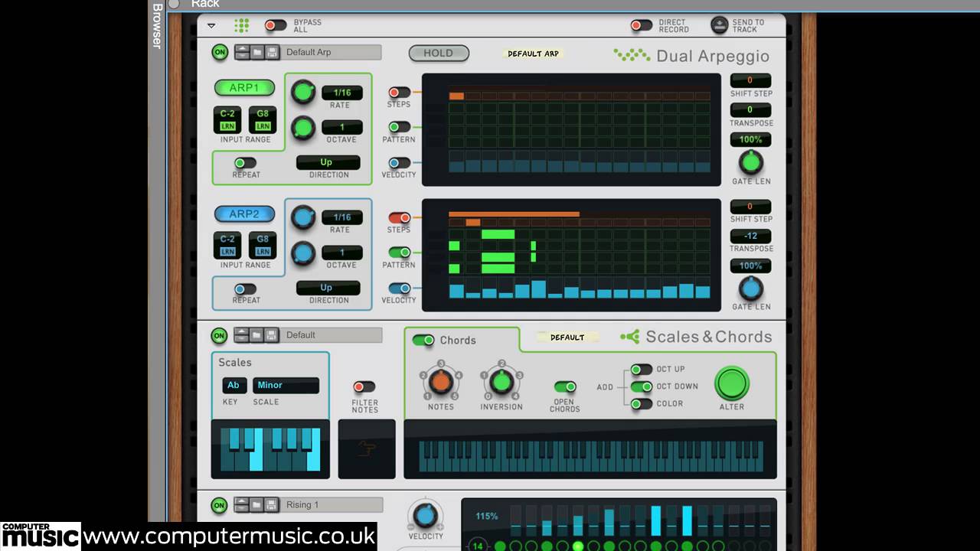Click ARP2 blue Rate knob
980x551 pixels.
pyautogui.click(x=303, y=217)
